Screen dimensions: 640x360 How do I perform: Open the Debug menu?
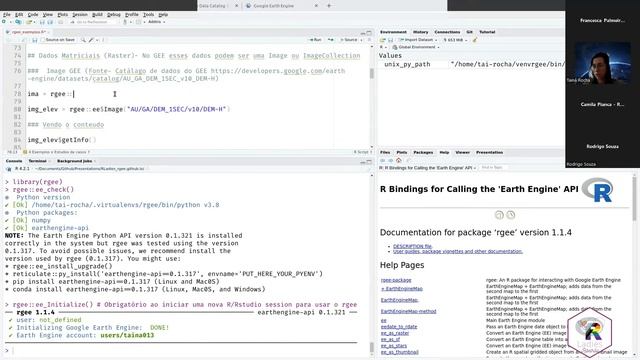(113, 15)
